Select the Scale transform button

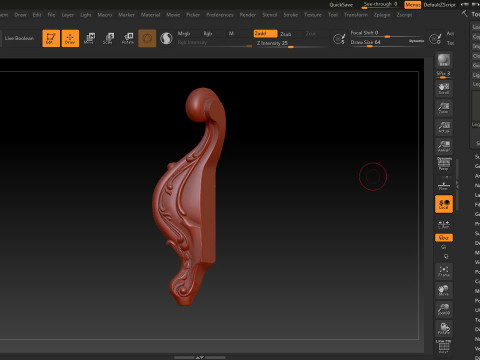pos(108,38)
